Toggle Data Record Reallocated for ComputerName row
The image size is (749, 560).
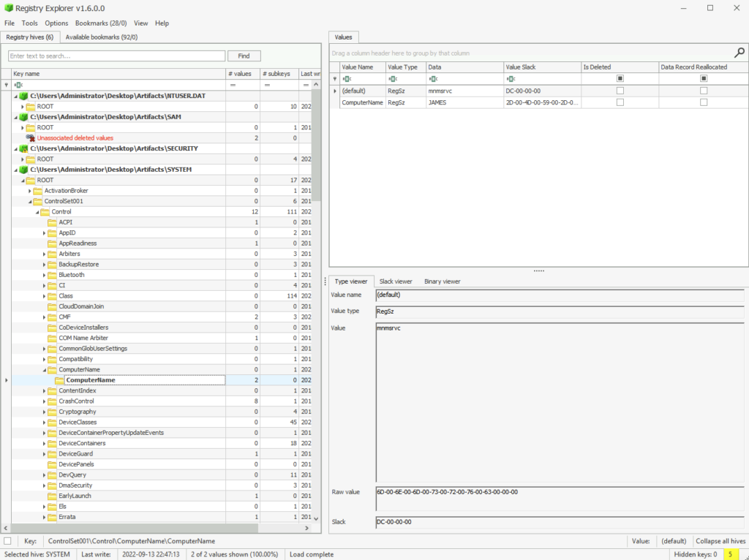(704, 102)
